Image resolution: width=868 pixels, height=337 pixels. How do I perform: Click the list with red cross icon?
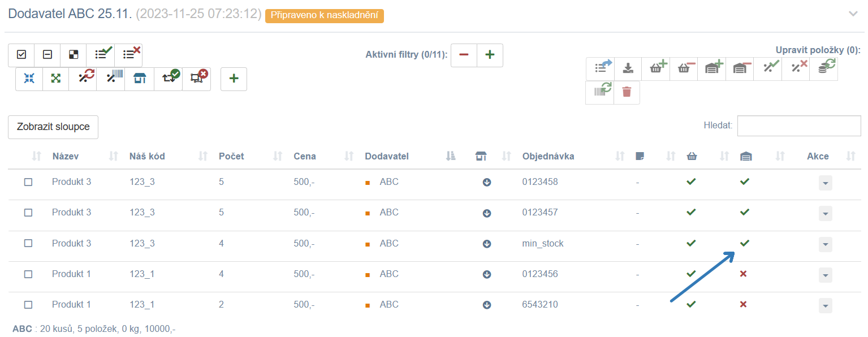[129, 55]
